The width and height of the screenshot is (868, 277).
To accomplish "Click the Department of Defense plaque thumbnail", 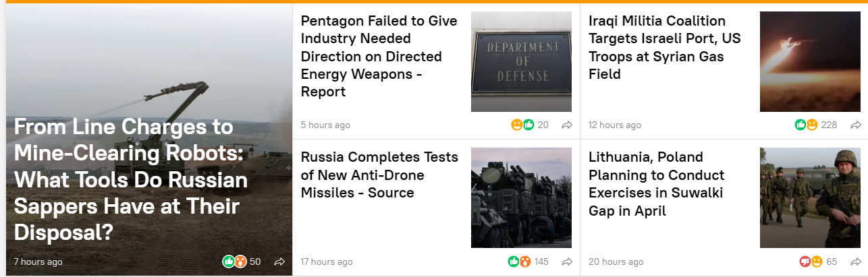I will tap(521, 62).
